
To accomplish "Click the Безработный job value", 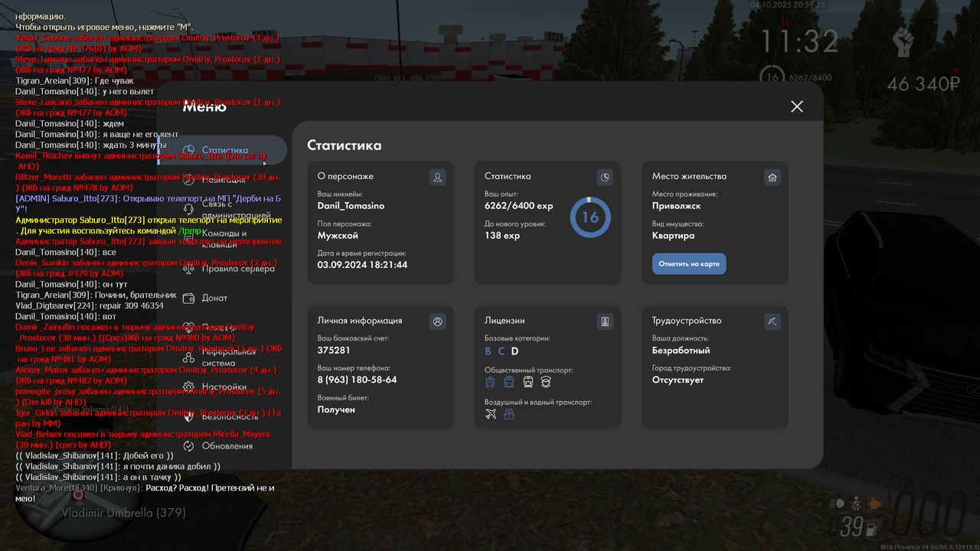I will tap(681, 350).
